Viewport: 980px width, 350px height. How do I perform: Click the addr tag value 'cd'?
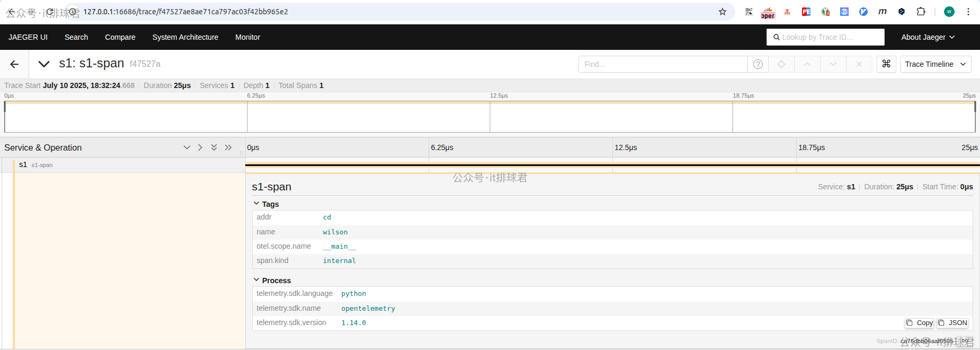(x=327, y=217)
